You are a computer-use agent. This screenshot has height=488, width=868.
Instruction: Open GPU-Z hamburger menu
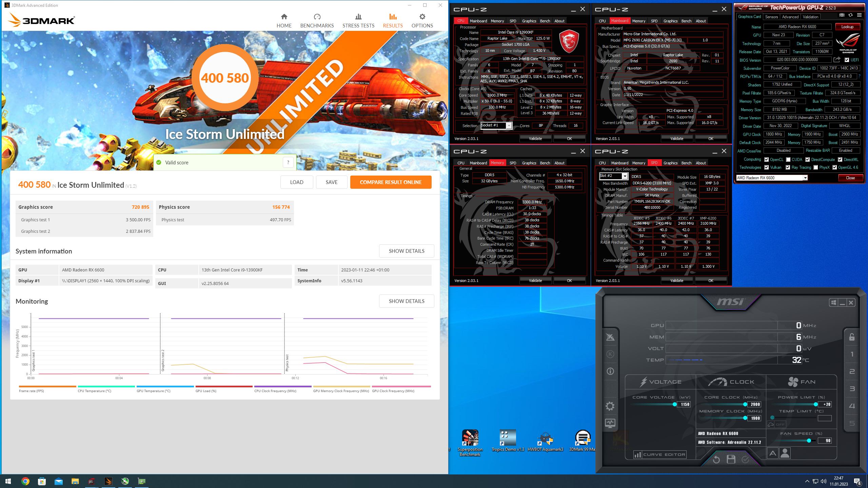pos(859,15)
